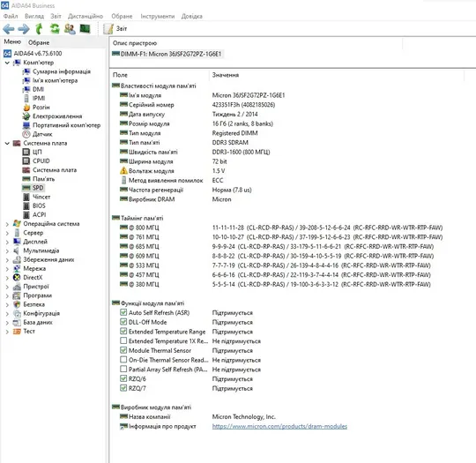Collapse the Системна плата parent node
Image resolution: width=476 pixels, height=463 pixels.
coord(7,144)
